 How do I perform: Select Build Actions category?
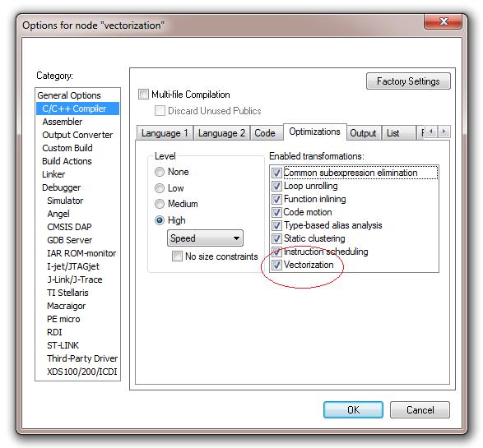coord(67,161)
